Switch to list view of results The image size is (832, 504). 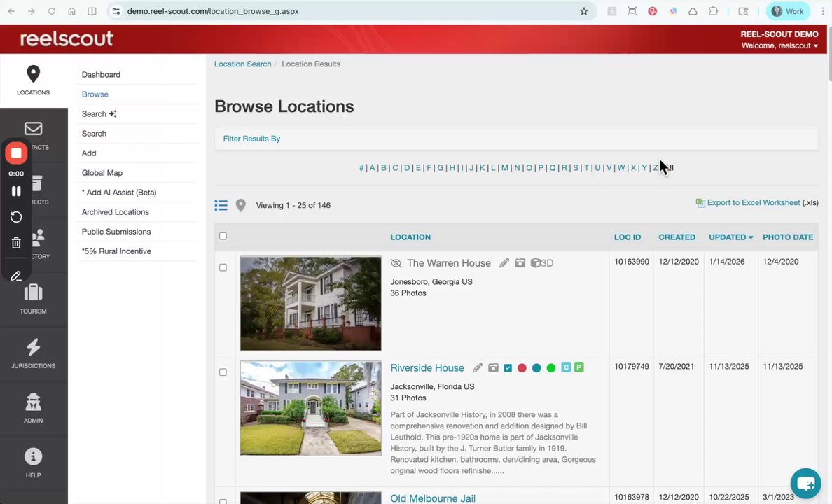[221, 205]
